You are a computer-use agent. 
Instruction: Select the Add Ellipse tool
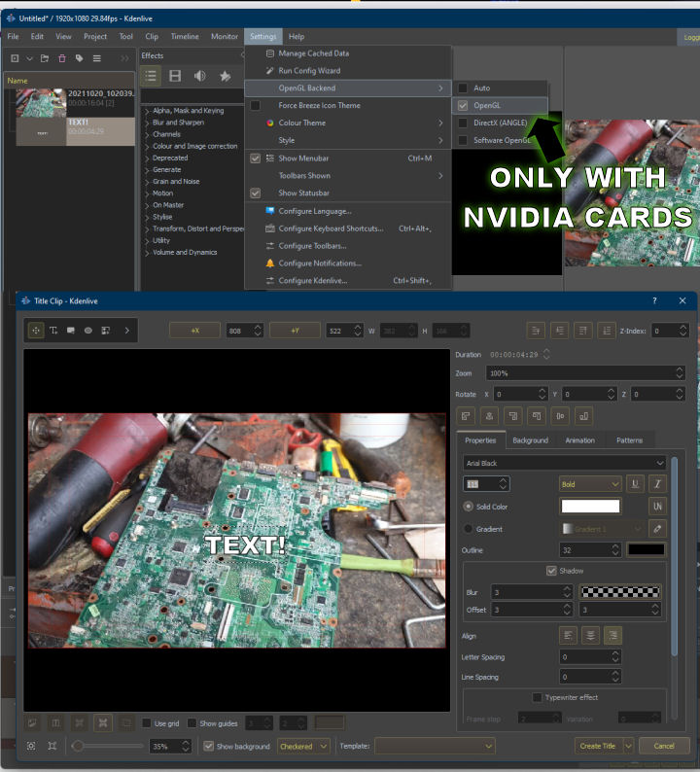pyautogui.click(x=88, y=331)
